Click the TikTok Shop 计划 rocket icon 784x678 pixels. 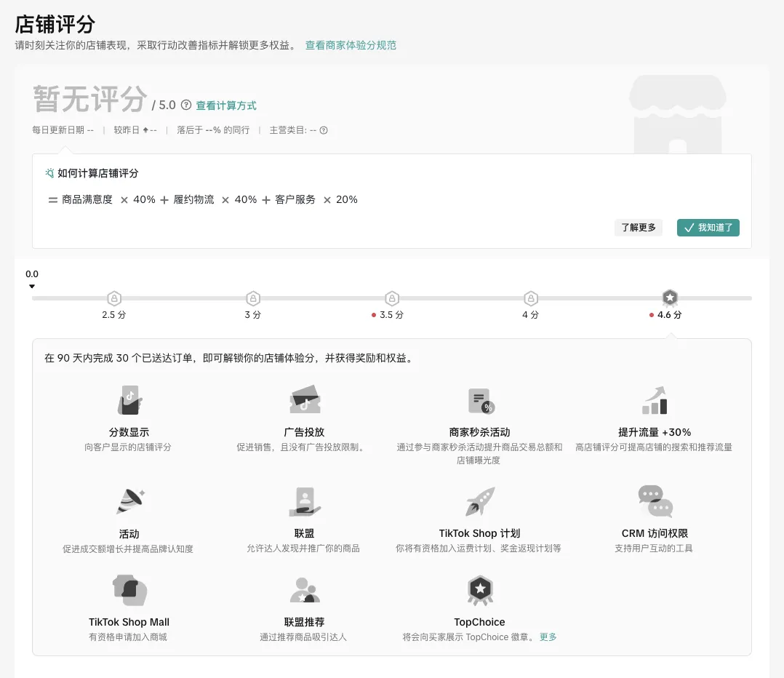479,501
